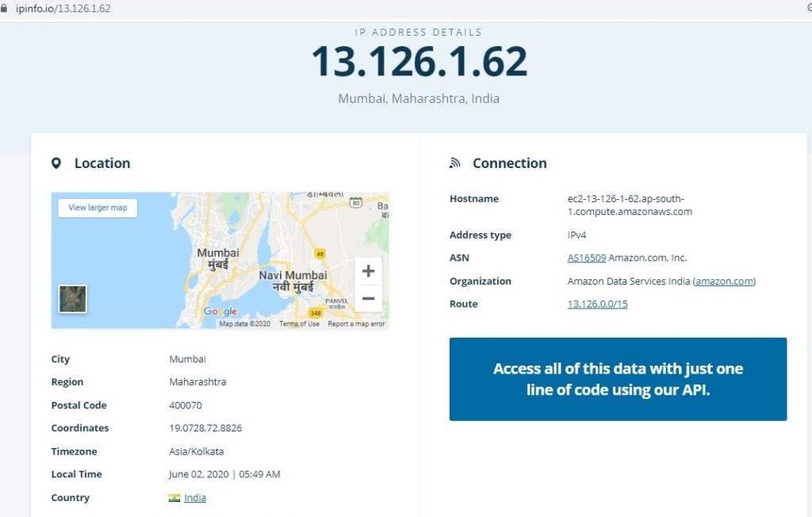Viewport: 812px width, 517px height.
Task: Click Terms of Use on the map
Action: (x=299, y=324)
